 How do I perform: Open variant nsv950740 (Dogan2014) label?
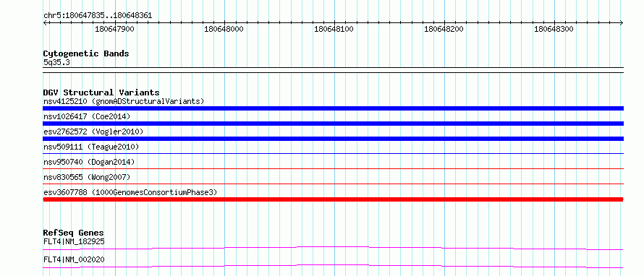pos(89,162)
